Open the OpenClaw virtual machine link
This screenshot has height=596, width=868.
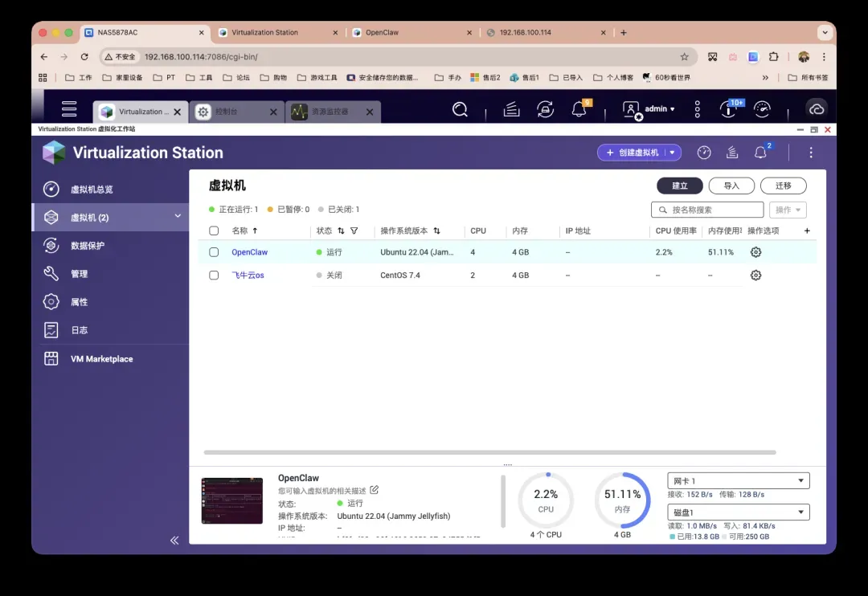click(x=249, y=252)
